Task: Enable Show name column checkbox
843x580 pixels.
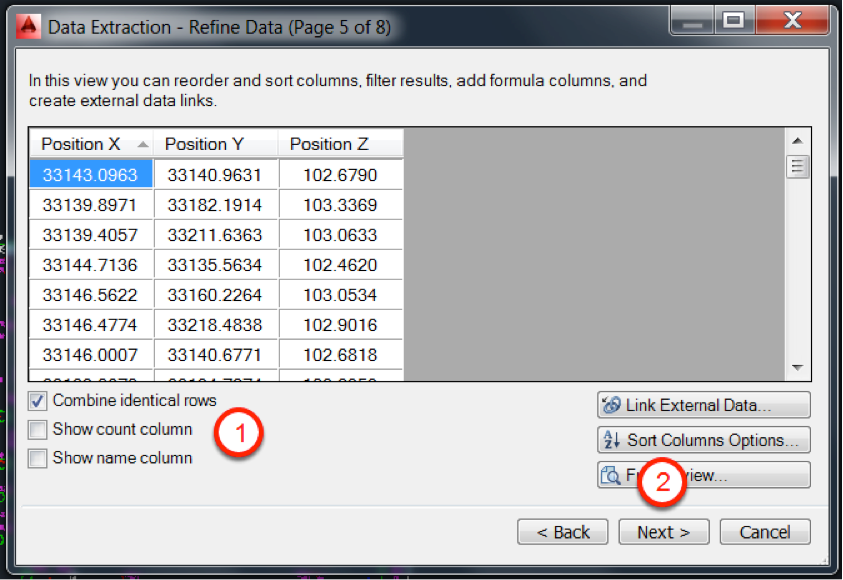Action: (38, 459)
